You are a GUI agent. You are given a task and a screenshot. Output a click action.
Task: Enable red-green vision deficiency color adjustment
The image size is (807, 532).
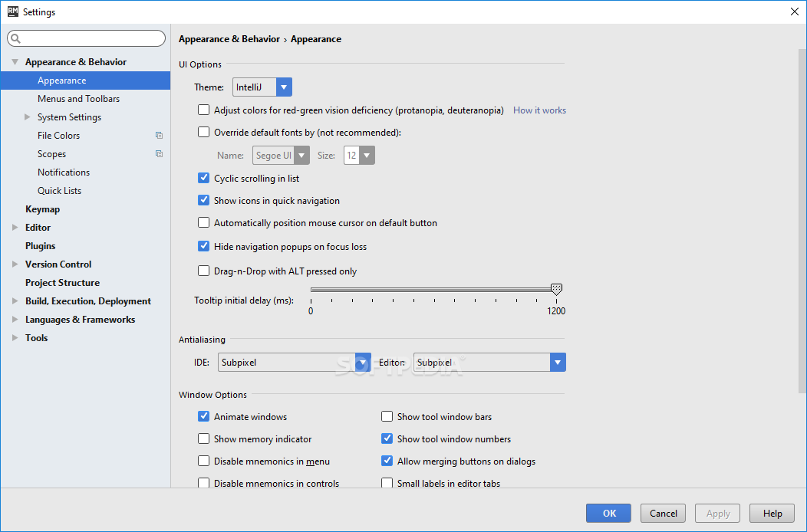point(204,110)
